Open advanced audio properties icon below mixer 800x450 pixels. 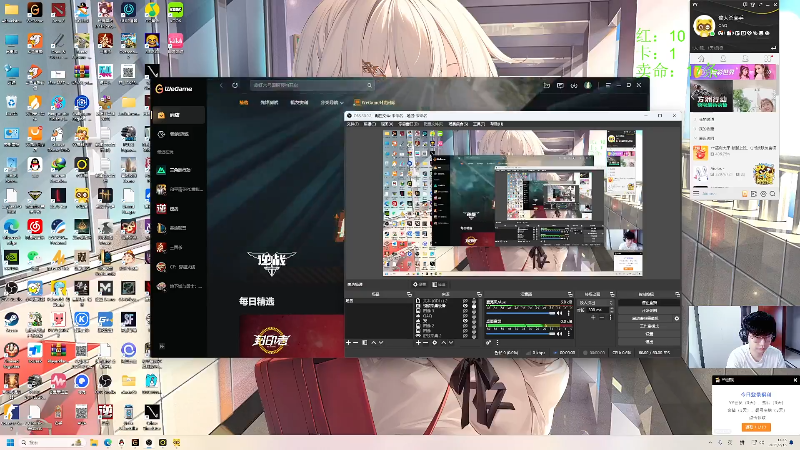[x=488, y=343]
